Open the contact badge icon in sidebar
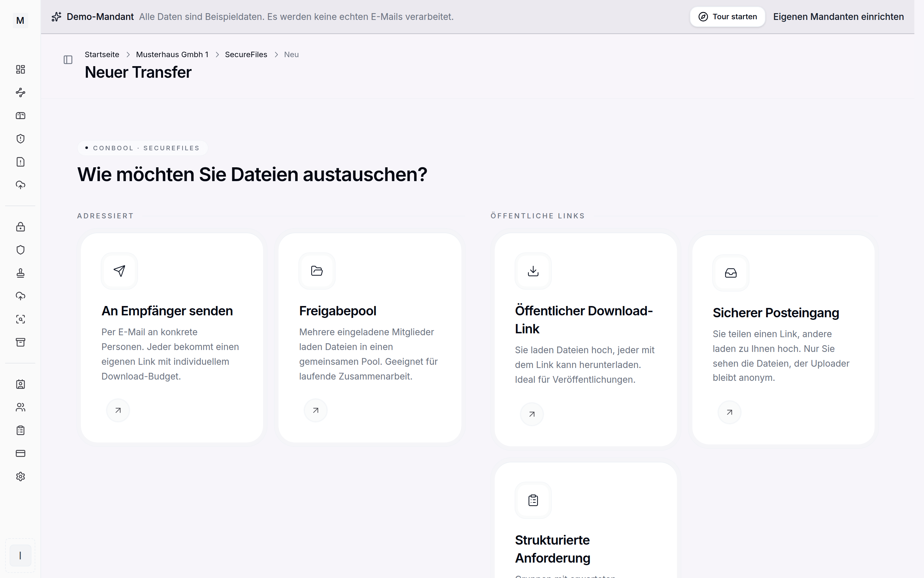Viewport: 924px width, 578px height. pyautogui.click(x=20, y=384)
